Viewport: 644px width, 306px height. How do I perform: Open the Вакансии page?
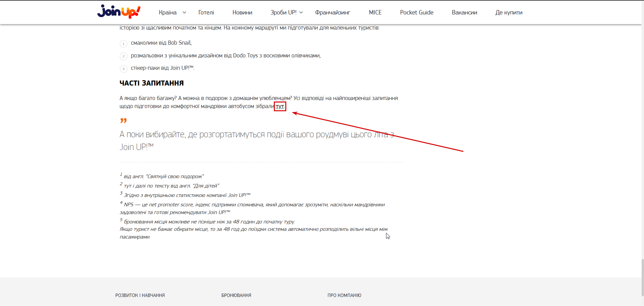pyautogui.click(x=465, y=12)
